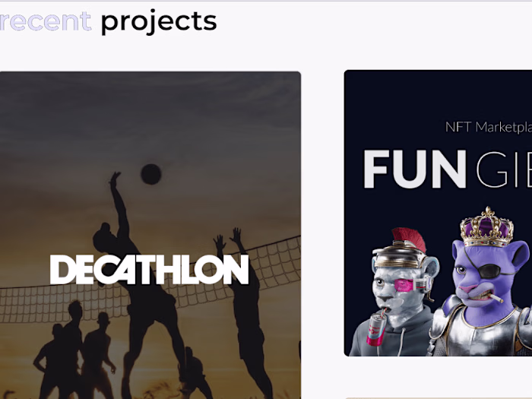
Task: Click the jeweled crown on the purple cat
Action: [x=487, y=227]
